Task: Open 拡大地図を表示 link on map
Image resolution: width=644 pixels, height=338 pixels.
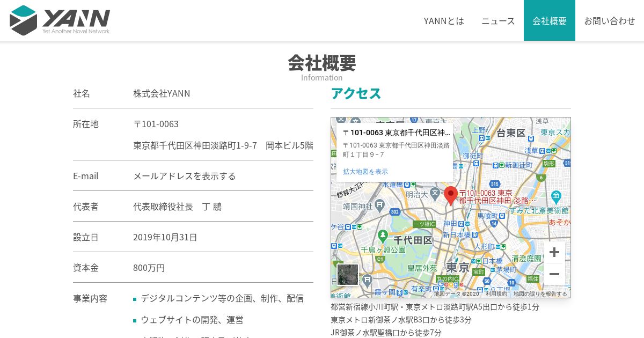Action: point(365,172)
